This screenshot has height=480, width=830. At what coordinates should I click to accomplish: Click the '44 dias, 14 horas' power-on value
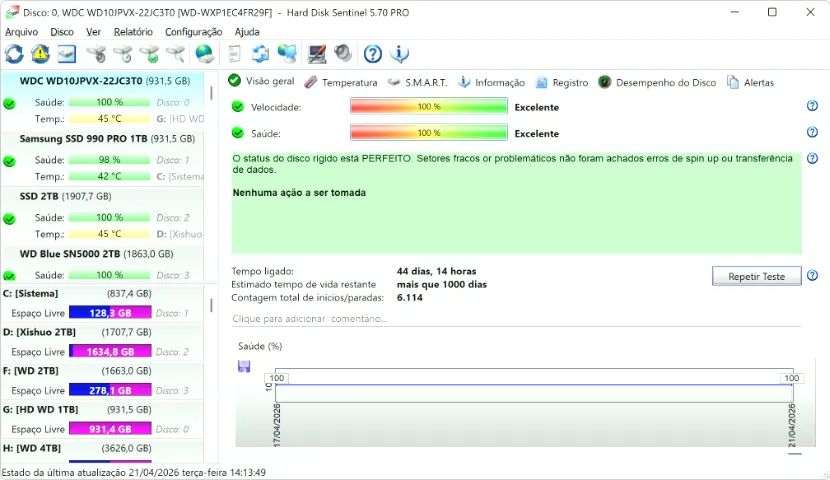tap(436, 271)
